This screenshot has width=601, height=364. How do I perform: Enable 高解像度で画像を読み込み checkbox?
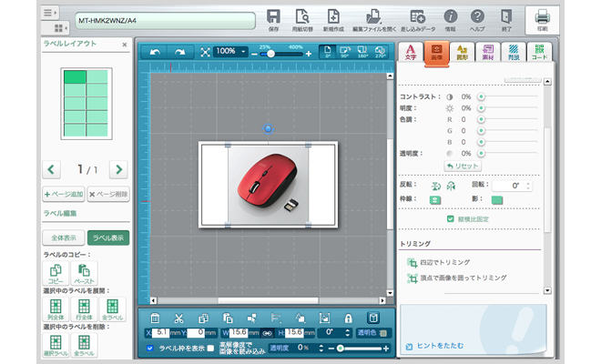coord(210,348)
